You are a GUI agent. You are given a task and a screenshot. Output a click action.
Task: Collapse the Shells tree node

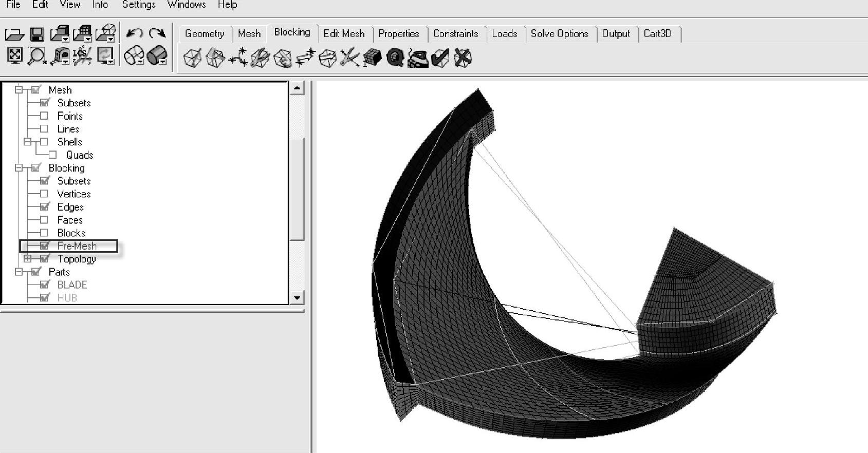pyautogui.click(x=27, y=142)
